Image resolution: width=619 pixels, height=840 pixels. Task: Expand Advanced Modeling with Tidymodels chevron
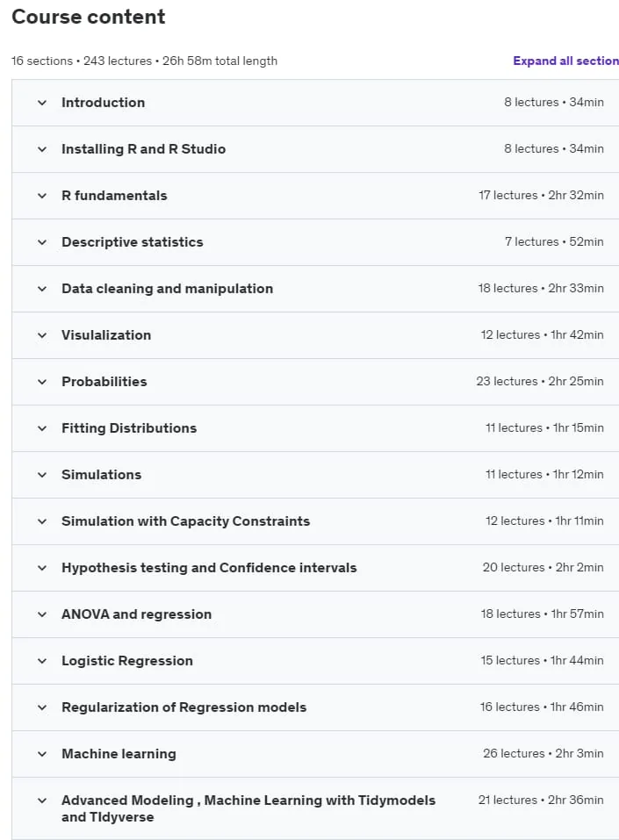tap(42, 801)
